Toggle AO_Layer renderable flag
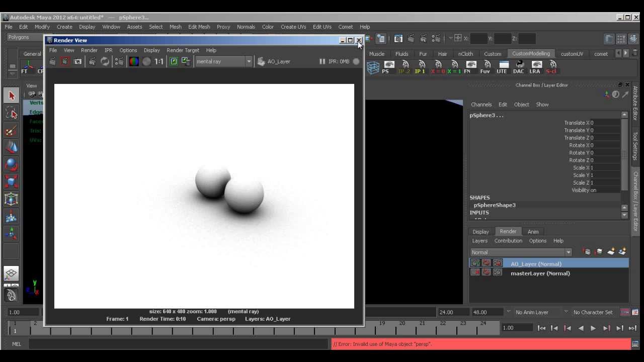The height and width of the screenshot is (362, 644). [x=475, y=263]
